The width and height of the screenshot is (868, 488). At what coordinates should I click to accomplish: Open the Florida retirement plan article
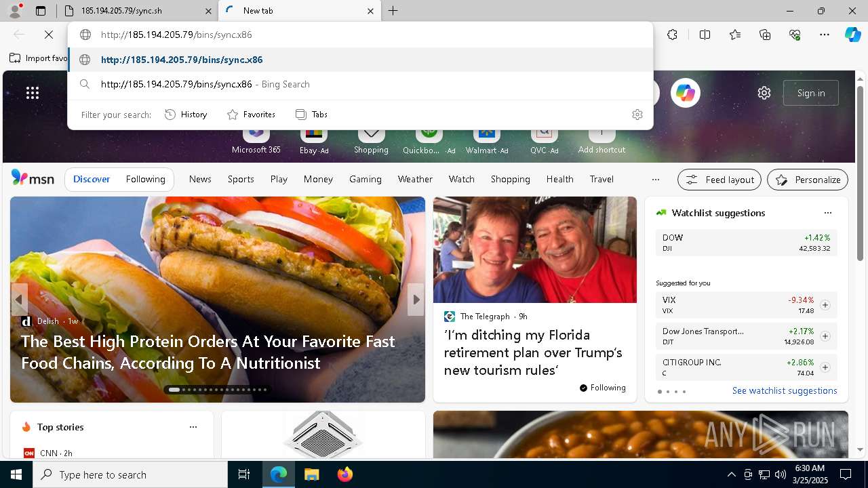pos(533,352)
